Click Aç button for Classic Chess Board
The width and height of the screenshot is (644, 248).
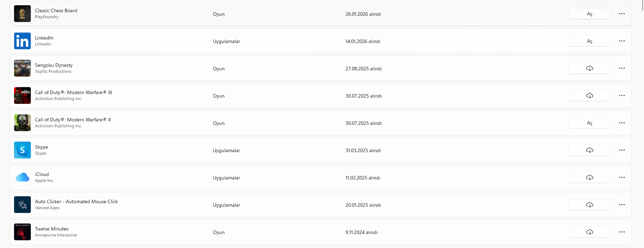coord(590,14)
